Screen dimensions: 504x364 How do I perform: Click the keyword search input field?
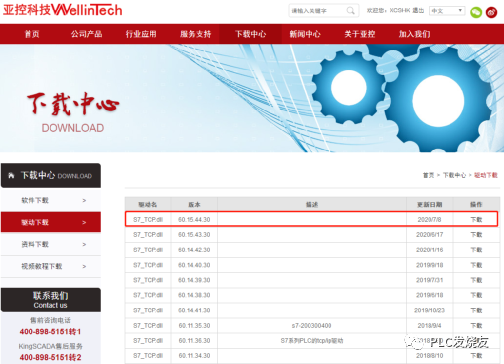318,11
